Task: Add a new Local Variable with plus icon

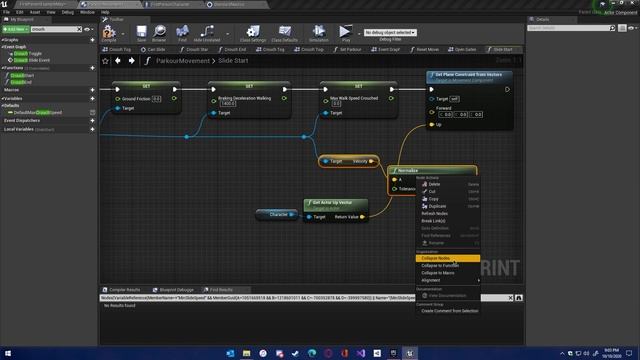Action: 92,129
